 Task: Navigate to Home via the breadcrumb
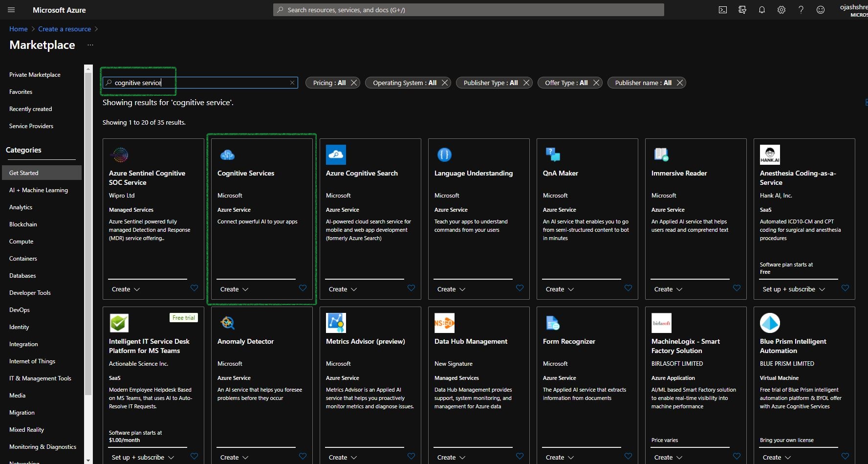(18, 29)
